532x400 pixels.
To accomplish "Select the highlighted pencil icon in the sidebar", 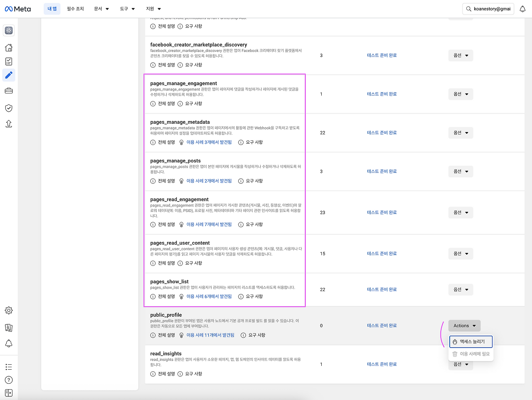I will pyautogui.click(x=9, y=75).
